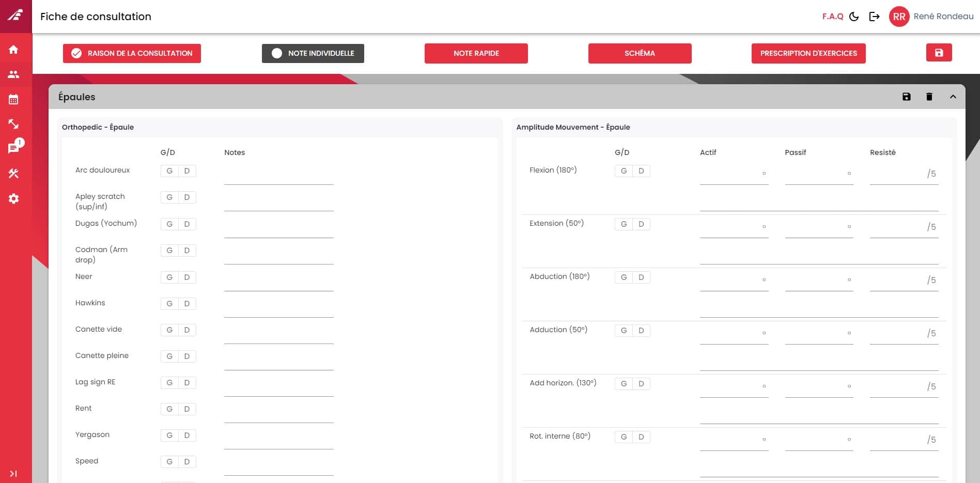
Task: Open the tools wrench icon in sidebar
Action: [13, 174]
